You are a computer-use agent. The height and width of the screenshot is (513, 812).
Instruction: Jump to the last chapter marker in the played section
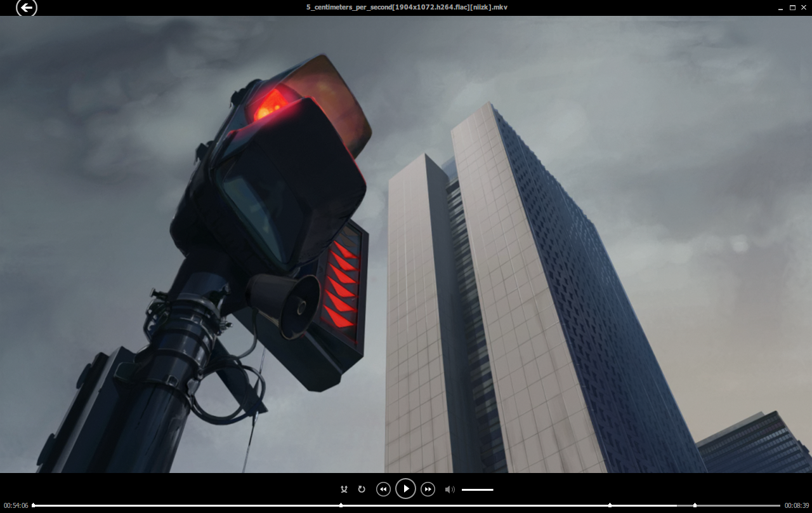pos(610,505)
